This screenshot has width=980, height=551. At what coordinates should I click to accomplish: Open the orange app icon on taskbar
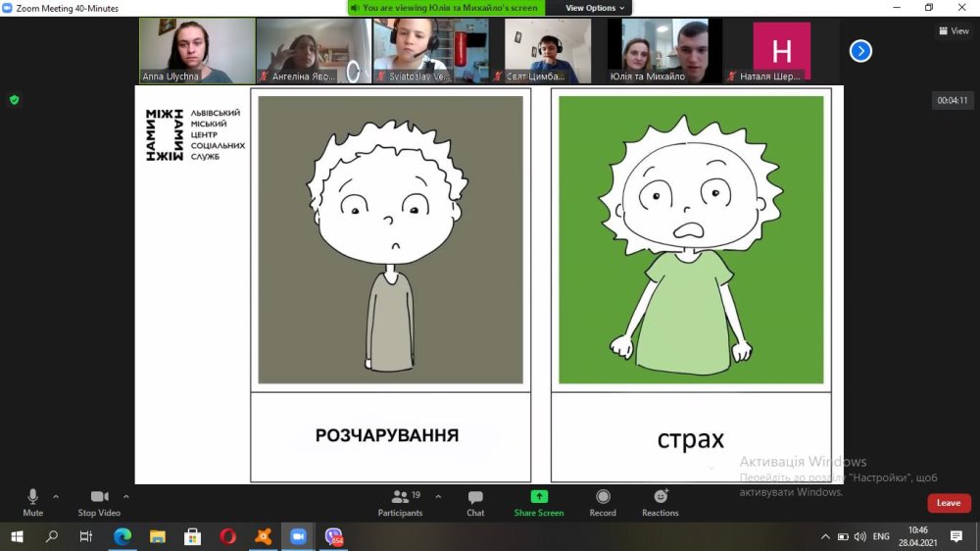click(263, 536)
